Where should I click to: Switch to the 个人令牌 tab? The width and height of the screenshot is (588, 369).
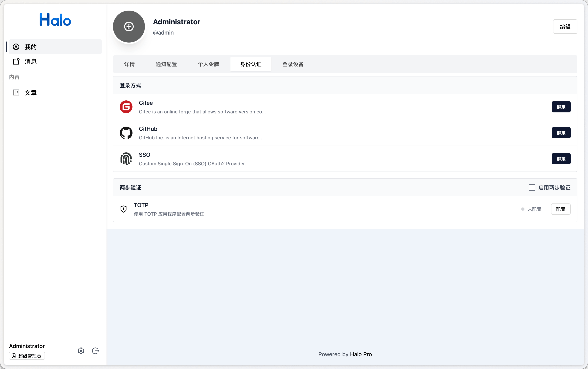(208, 64)
